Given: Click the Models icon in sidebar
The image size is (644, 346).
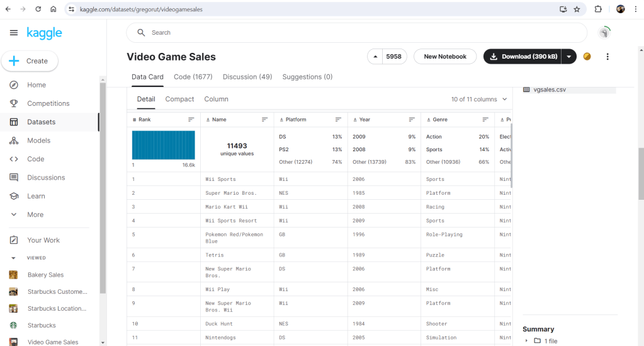Looking at the screenshot, I should coord(14,141).
